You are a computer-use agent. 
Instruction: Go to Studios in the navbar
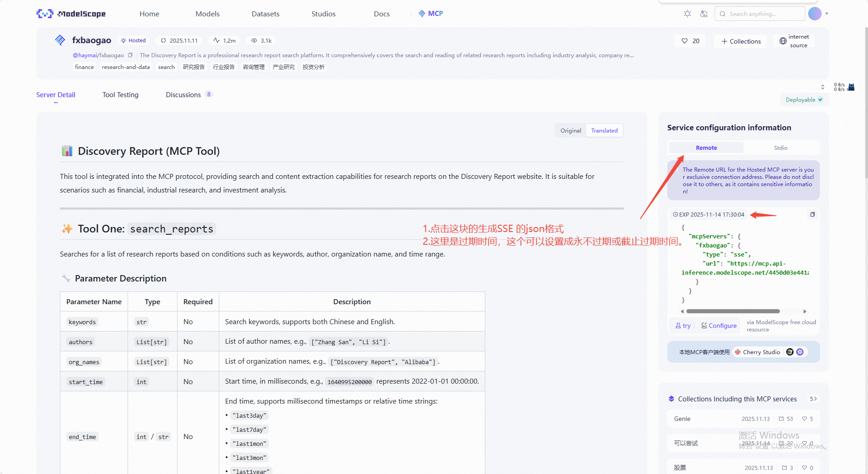point(324,14)
